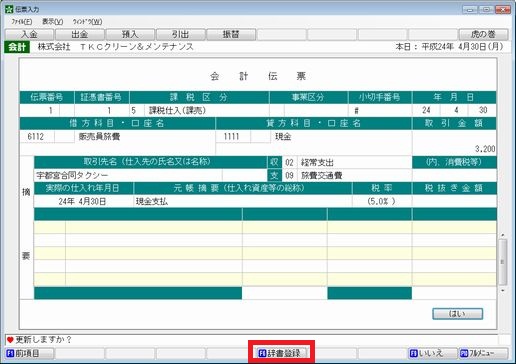The width and height of the screenshot is (516, 364).
Task: Click the green 会計 badge
Action: tap(17, 47)
